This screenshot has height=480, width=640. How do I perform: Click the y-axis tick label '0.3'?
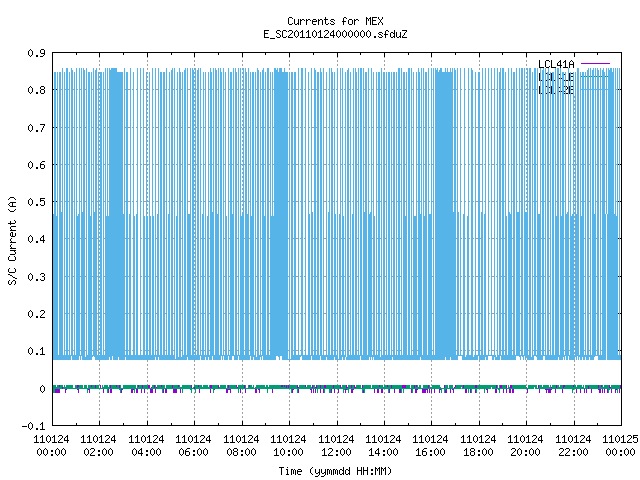click(36, 277)
